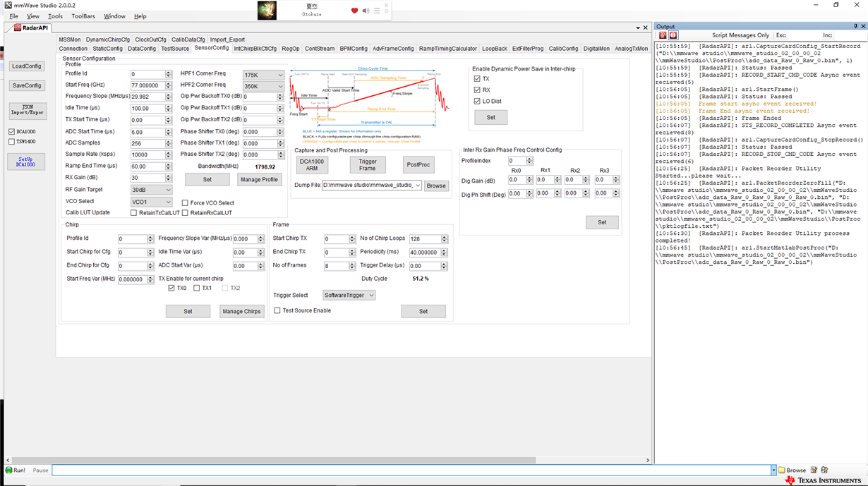The image size is (868, 486).
Task: Expand the Dump File path dropdown
Action: tap(418, 186)
